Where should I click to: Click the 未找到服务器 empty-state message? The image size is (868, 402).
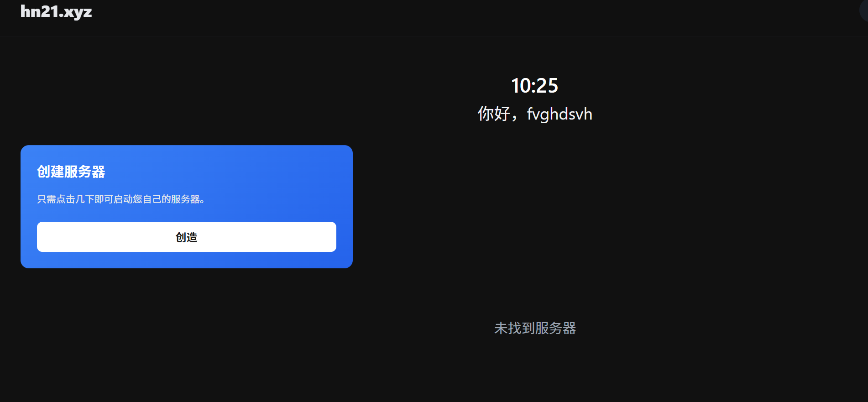point(535,328)
